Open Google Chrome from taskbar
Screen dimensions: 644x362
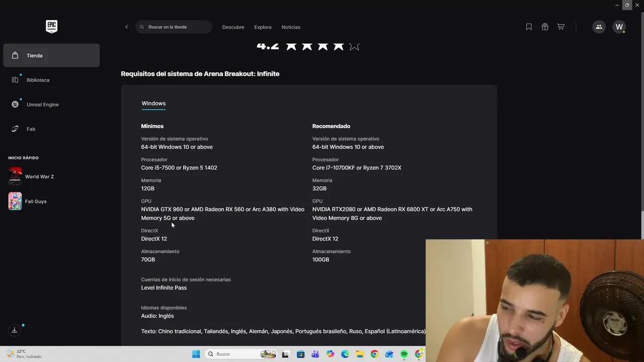point(374,354)
